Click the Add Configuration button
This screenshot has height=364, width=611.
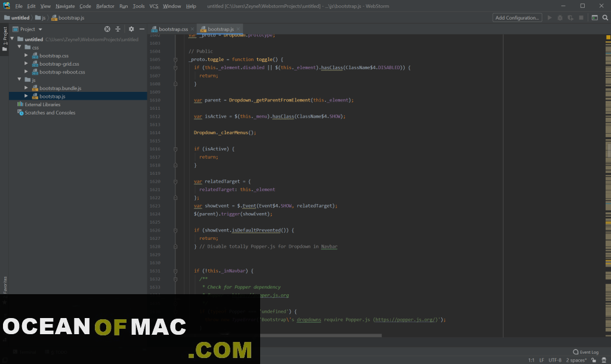point(517,18)
